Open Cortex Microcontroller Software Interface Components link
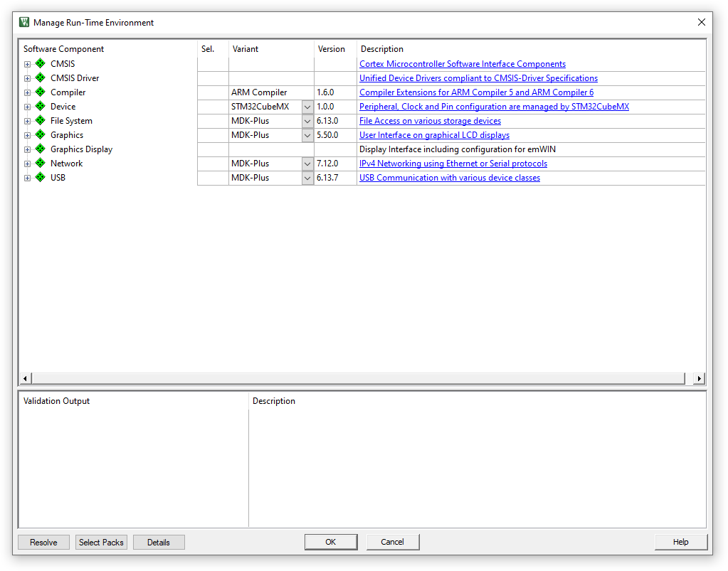The height and width of the screenshot is (571, 728). click(463, 64)
